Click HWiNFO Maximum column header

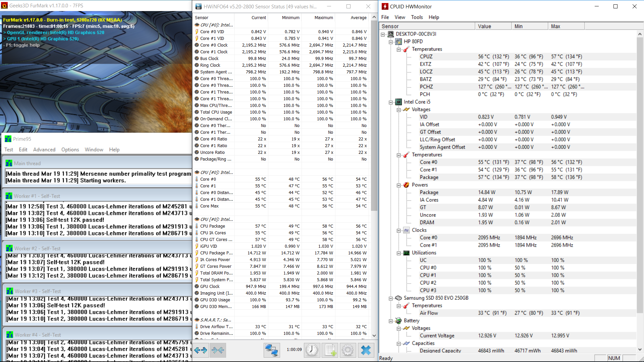(x=318, y=17)
